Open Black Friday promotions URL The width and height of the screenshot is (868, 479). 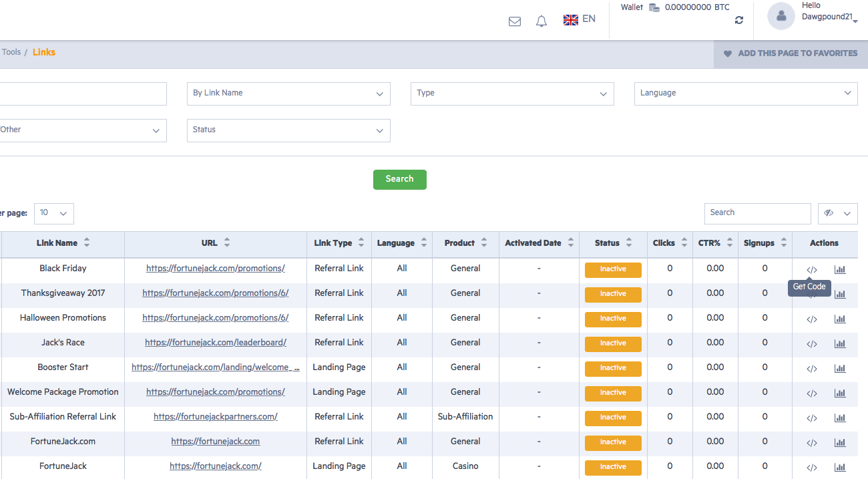pyautogui.click(x=216, y=269)
